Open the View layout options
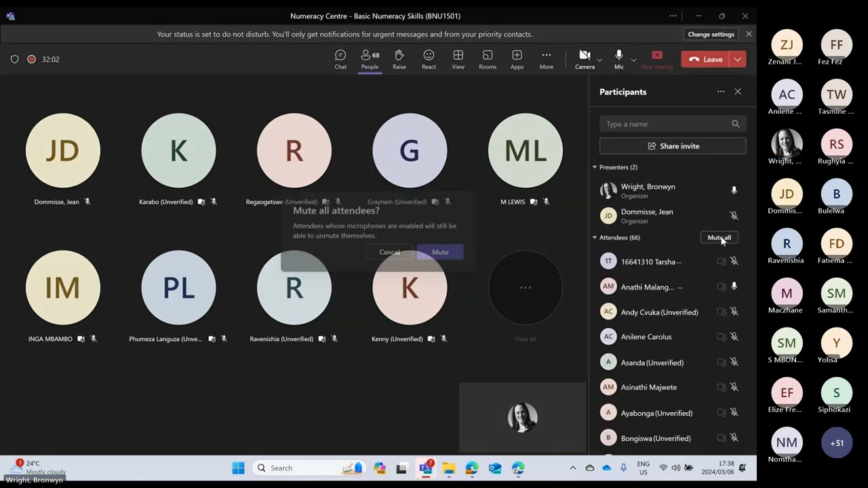 458,59
